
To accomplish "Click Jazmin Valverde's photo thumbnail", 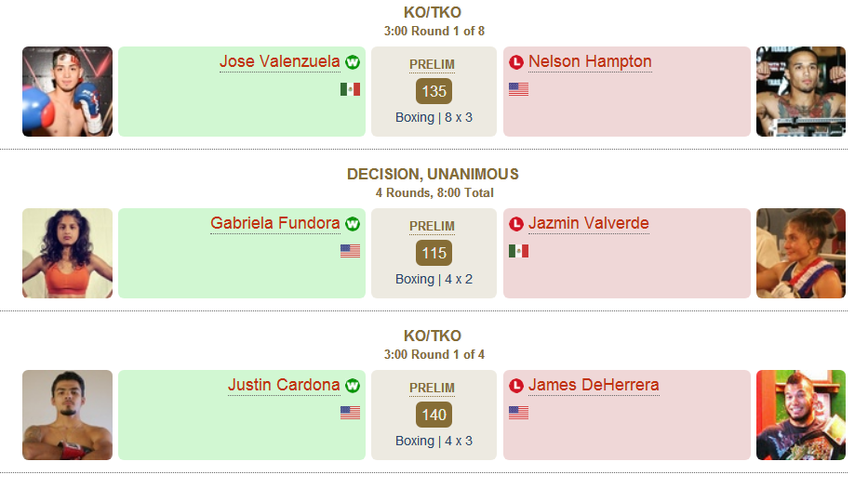I will pyautogui.click(x=801, y=254).
